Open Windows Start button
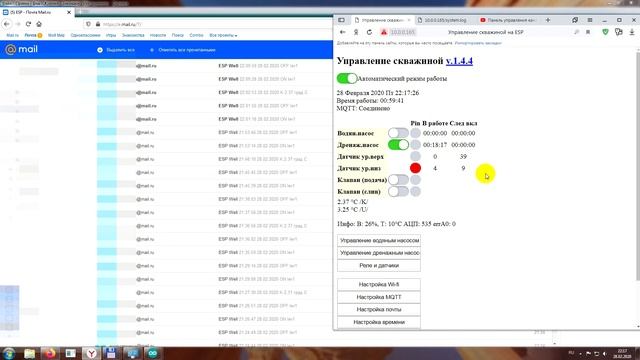Image resolution: width=640 pixels, height=360 pixels. pos(9,353)
